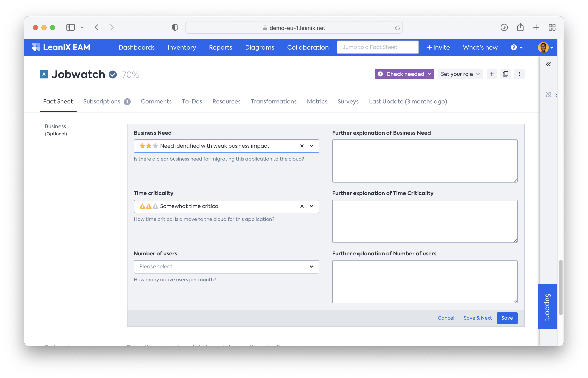
Task: Open the three-dot more actions menu
Action: pyautogui.click(x=519, y=74)
